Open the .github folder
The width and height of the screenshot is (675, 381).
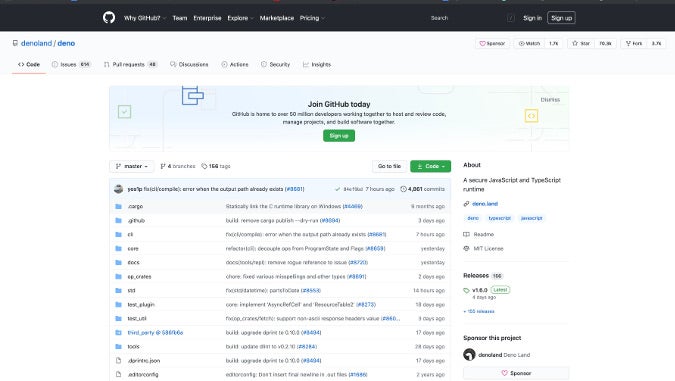[x=136, y=220]
